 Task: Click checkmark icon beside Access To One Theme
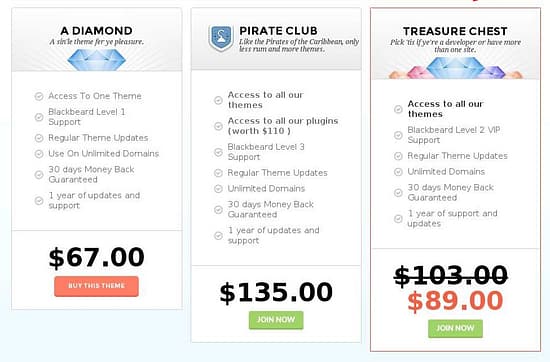pos(39,96)
